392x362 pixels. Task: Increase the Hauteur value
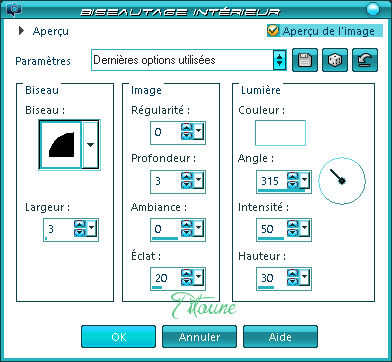point(292,274)
